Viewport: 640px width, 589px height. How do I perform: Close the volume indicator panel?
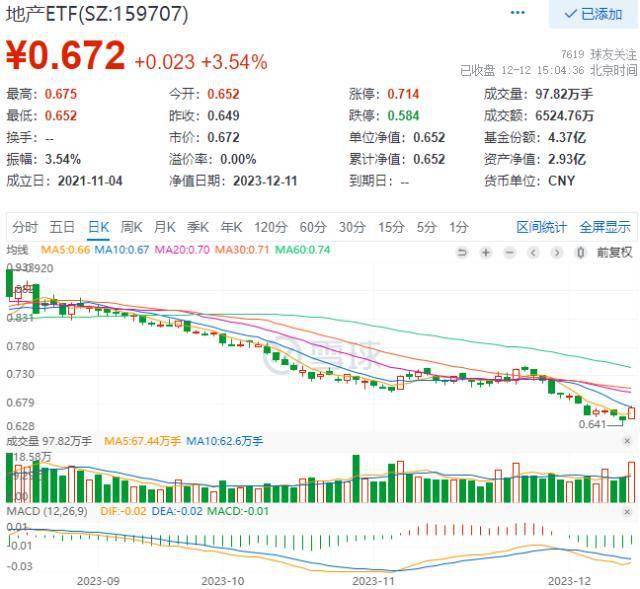coord(627,441)
